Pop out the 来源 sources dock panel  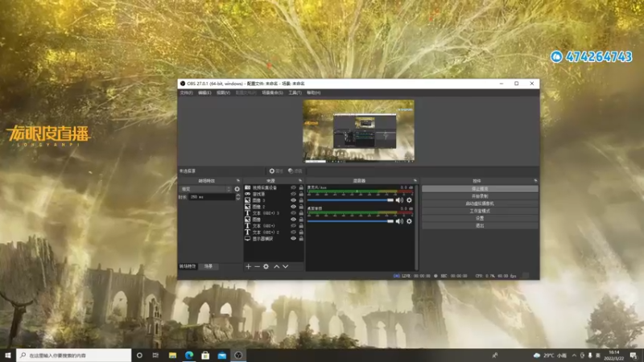[300, 180]
